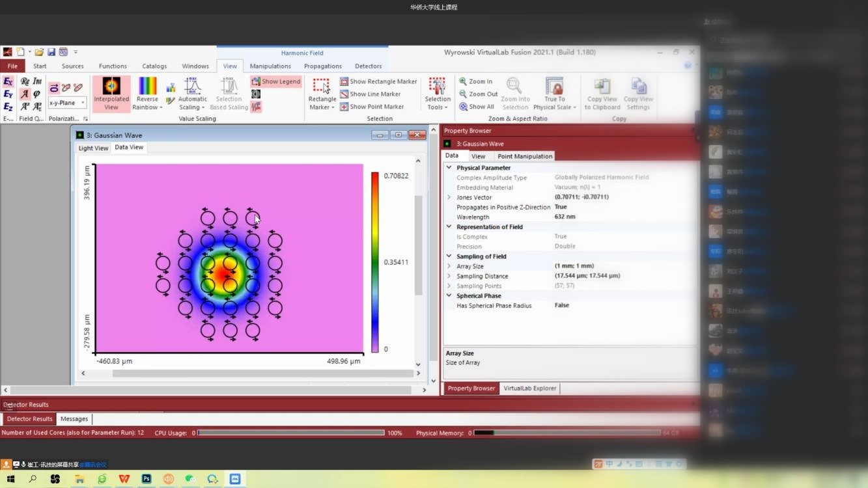Screen dimensions: 868x488
Task: Switch to VirtualLab Explorer panel
Action: click(x=529, y=388)
